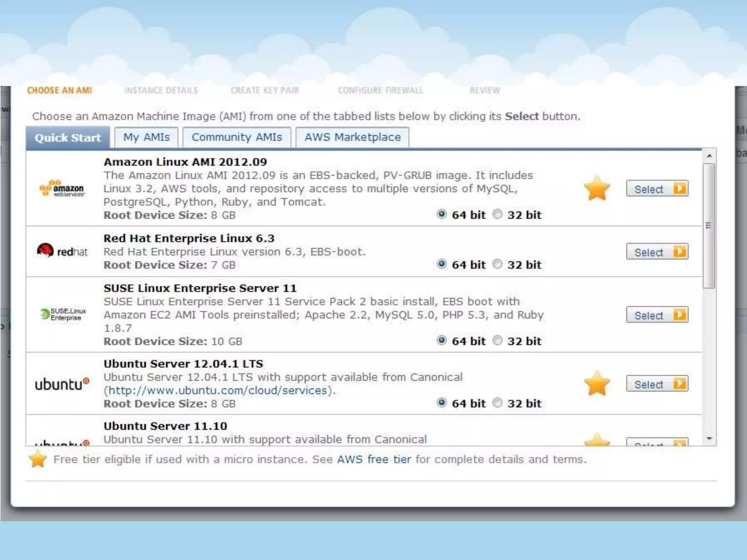
Task: Choose 64 bit for SUSE Linux Enterprise Server
Action: [x=441, y=341]
